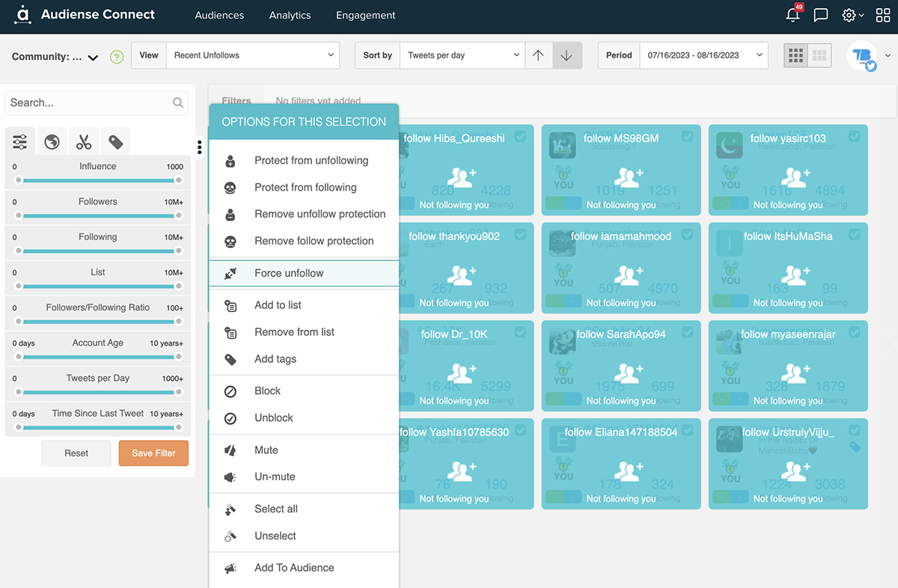Sort ascending with the up arrow

tap(538, 55)
